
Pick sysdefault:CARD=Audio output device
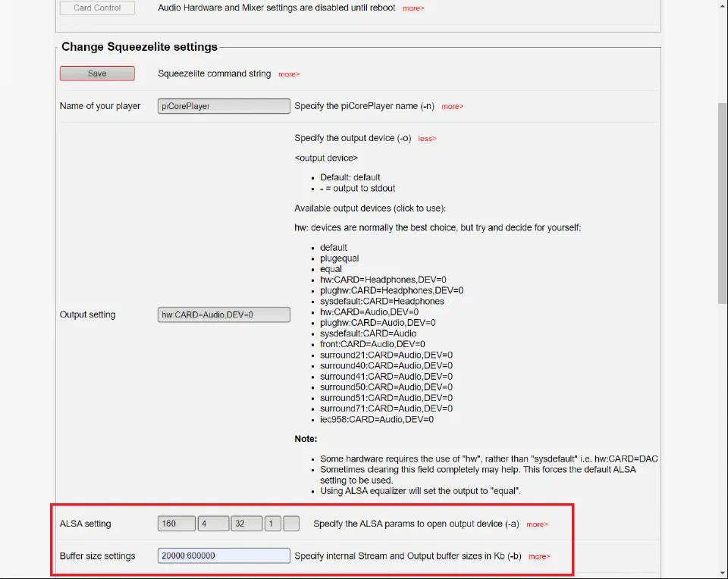pyautogui.click(x=369, y=333)
